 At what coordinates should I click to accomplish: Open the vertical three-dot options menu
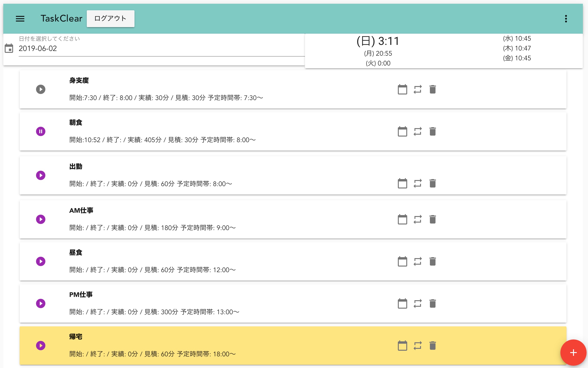pos(566,19)
